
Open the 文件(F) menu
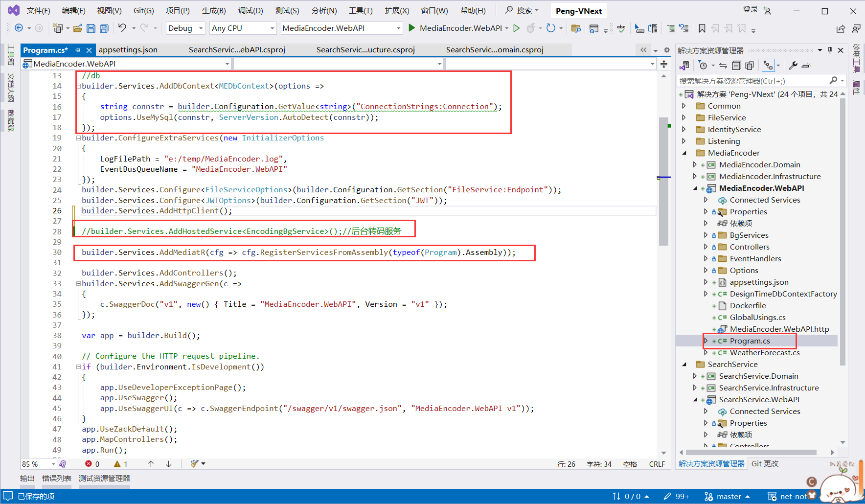click(x=39, y=10)
